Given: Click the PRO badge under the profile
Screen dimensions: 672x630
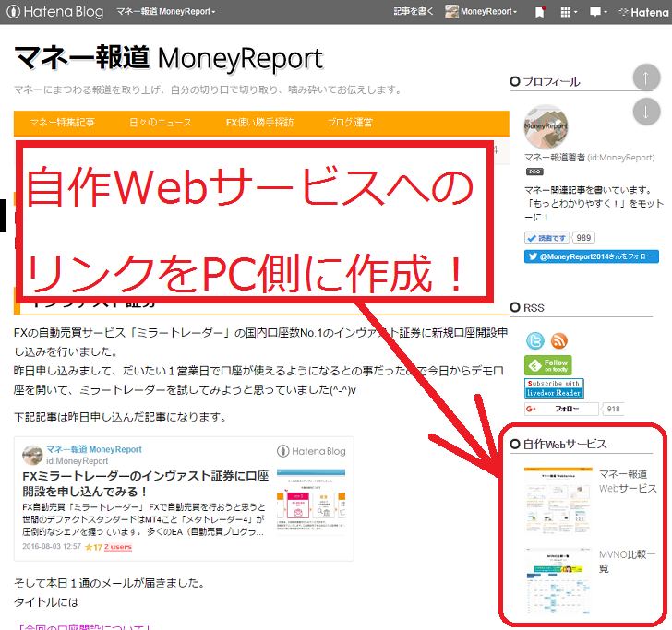Looking at the screenshot, I should [x=534, y=172].
